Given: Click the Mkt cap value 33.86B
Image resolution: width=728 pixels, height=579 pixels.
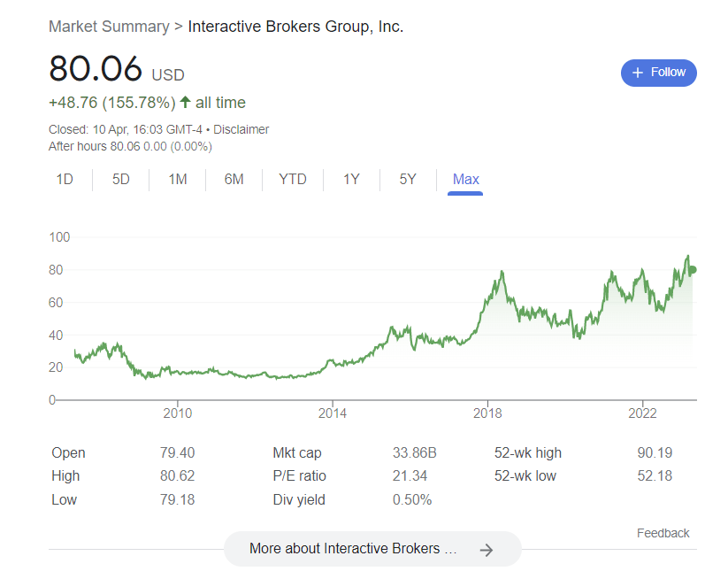Looking at the screenshot, I should (414, 453).
